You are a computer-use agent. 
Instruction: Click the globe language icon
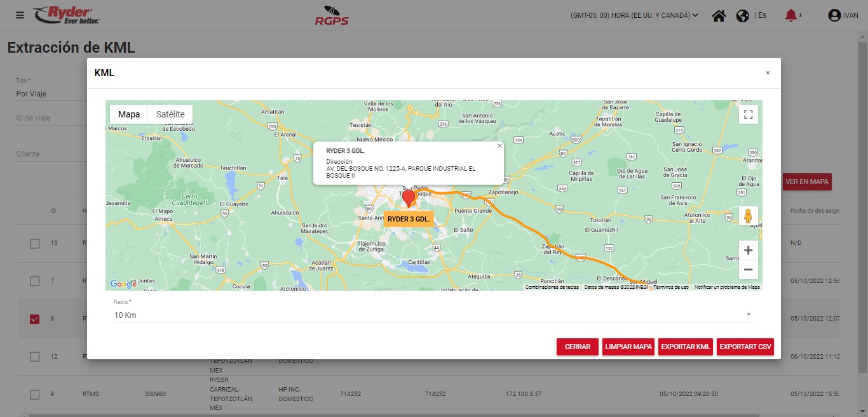[x=742, y=16]
